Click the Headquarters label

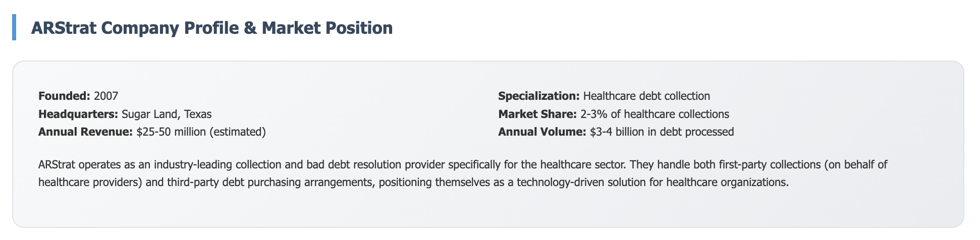tap(79, 114)
